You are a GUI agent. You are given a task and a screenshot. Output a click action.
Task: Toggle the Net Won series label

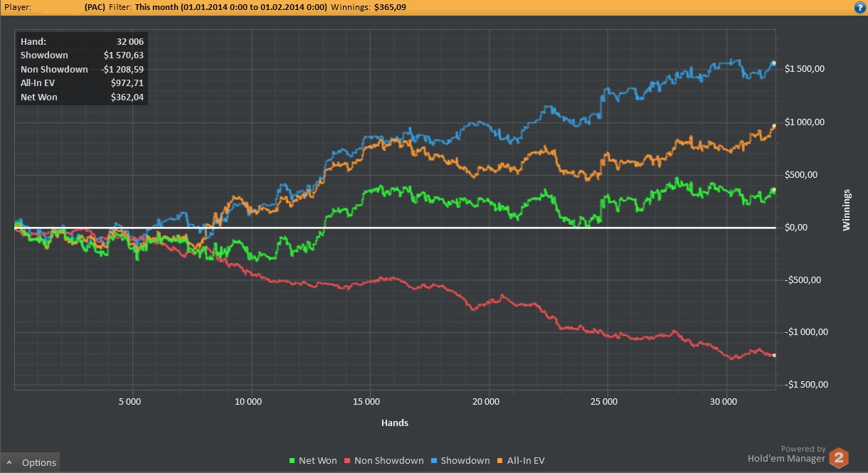coord(318,461)
